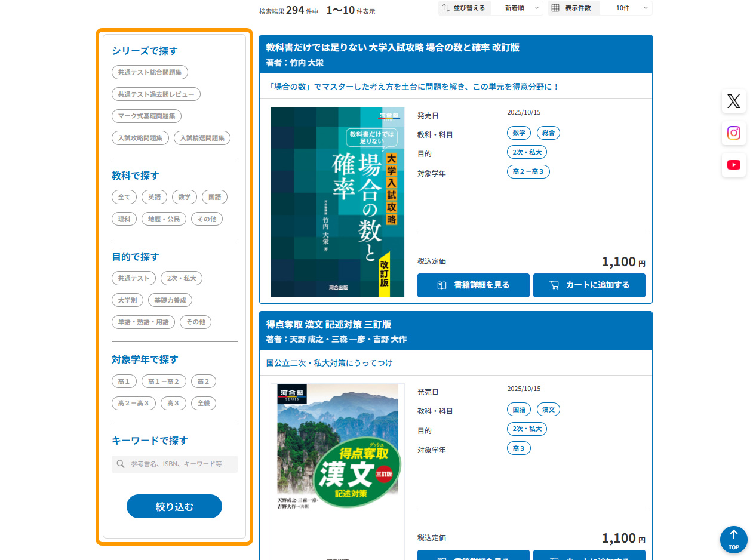
Task: Click the grid icon beside 表示件数
Action: 555,8
